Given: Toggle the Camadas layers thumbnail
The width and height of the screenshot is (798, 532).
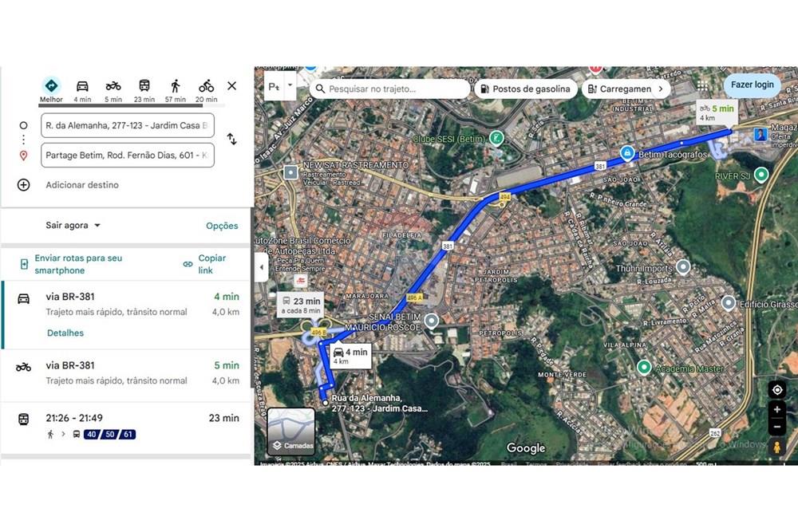Looking at the screenshot, I should pos(290,431).
